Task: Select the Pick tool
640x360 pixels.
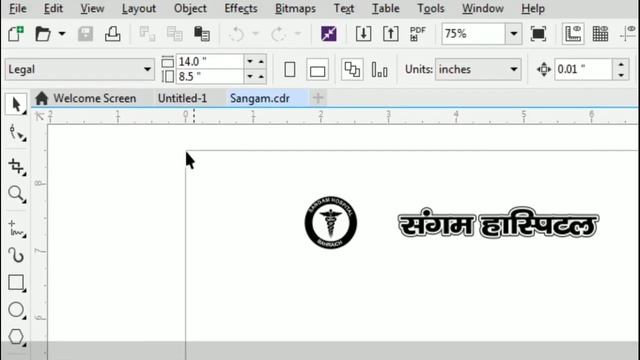Action: coord(16,105)
